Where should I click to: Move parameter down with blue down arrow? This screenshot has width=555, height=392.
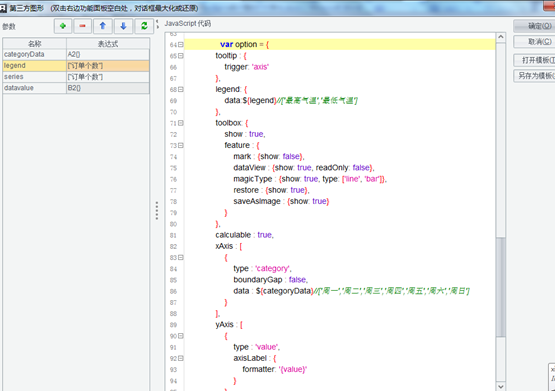(x=124, y=26)
